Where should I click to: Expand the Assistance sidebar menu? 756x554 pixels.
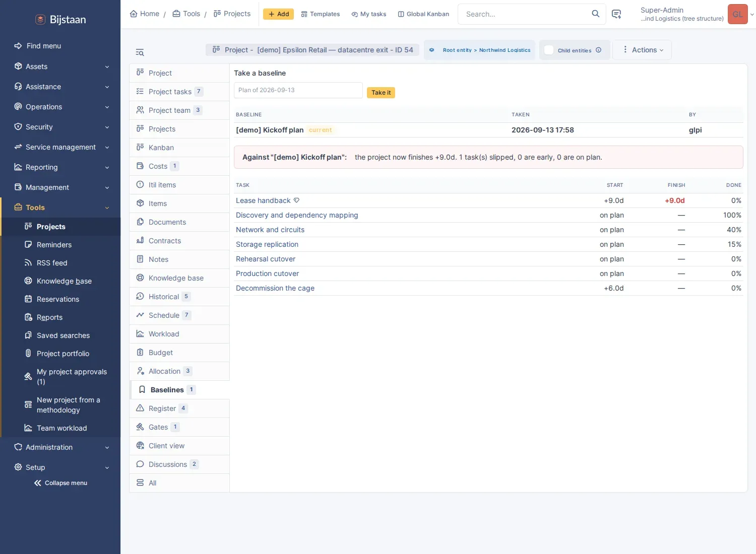[x=60, y=87]
